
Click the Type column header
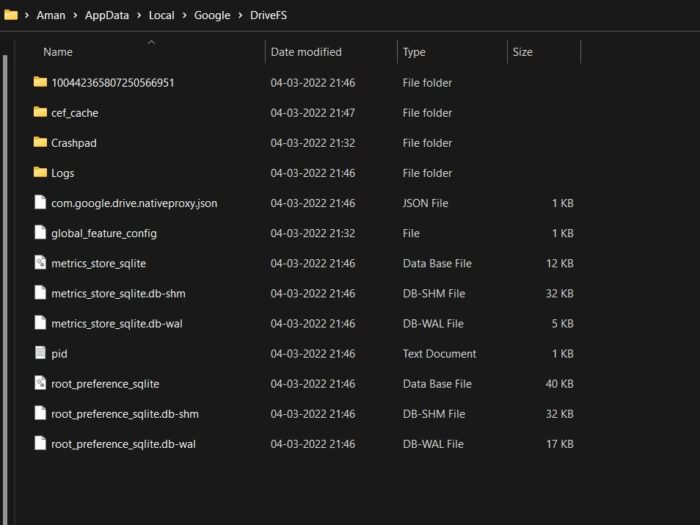click(x=414, y=52)
